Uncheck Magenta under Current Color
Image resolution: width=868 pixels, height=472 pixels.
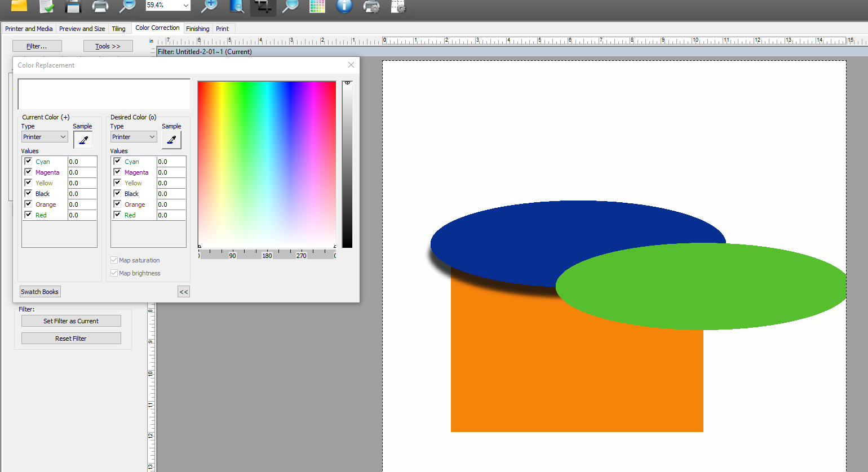tap(28, 172)
